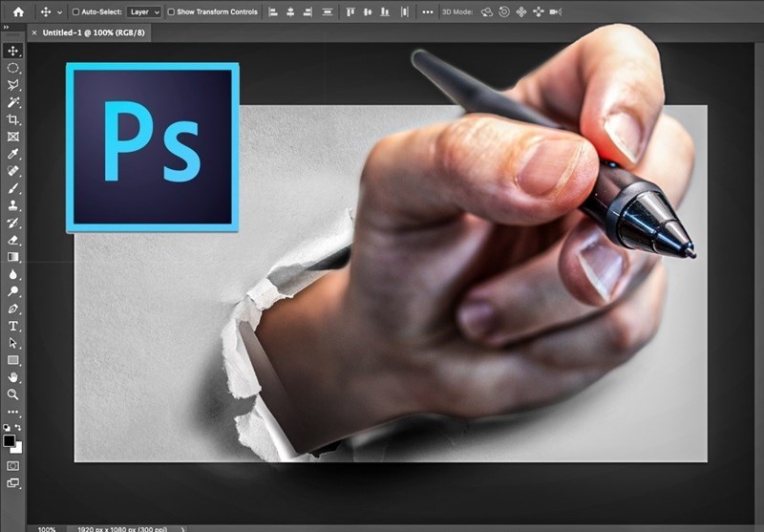This screenshot has width=764, height=532.
Task: Select the Magic Wand tool
Action: pyautogui.click(x=12, y=102)
